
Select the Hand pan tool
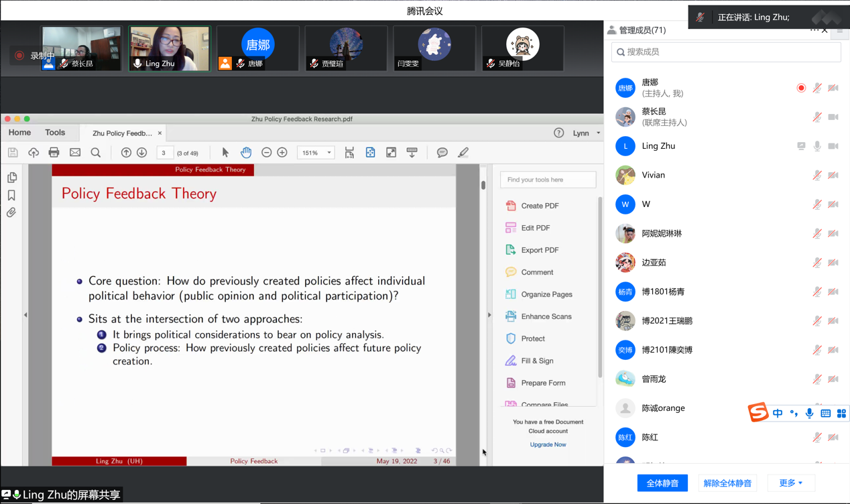246,153
